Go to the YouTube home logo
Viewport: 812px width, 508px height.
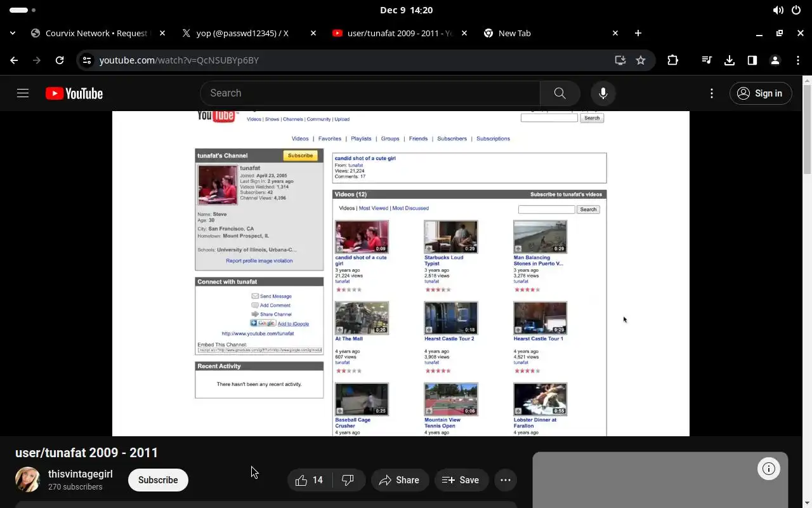[74, 93]
